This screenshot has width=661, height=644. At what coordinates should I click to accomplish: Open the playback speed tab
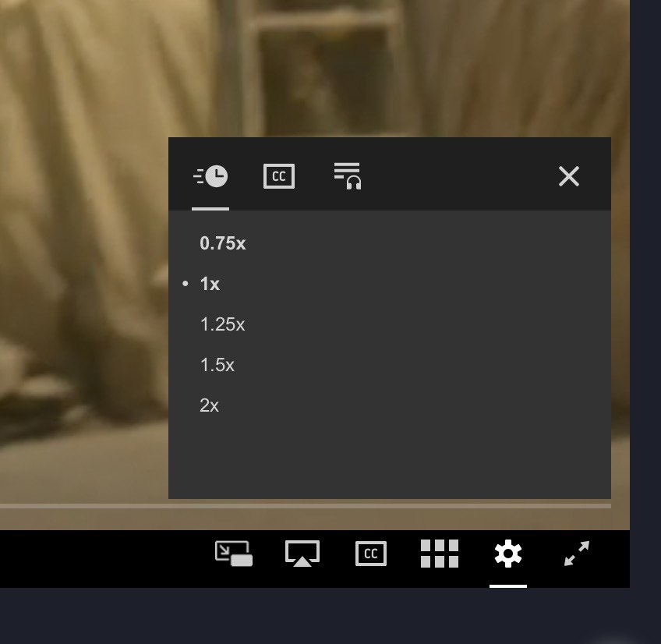point(210,176)
